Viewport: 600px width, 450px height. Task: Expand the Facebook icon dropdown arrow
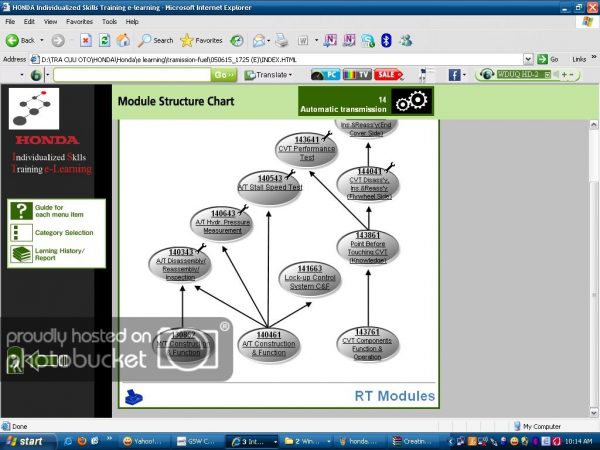464,75
